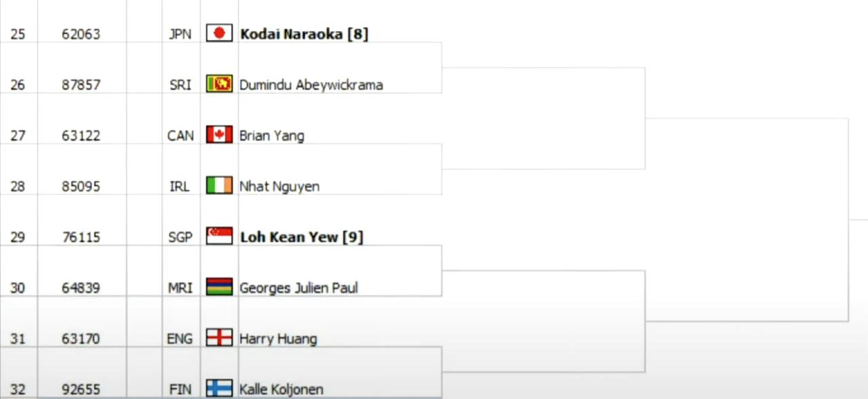Select Dumindu Abeywickrama's name

(x=311, y=85)
